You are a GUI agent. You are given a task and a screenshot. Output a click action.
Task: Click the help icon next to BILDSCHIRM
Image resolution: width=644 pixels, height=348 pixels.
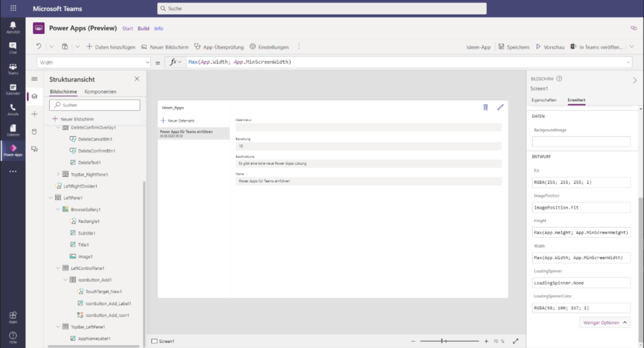[559, 79]
